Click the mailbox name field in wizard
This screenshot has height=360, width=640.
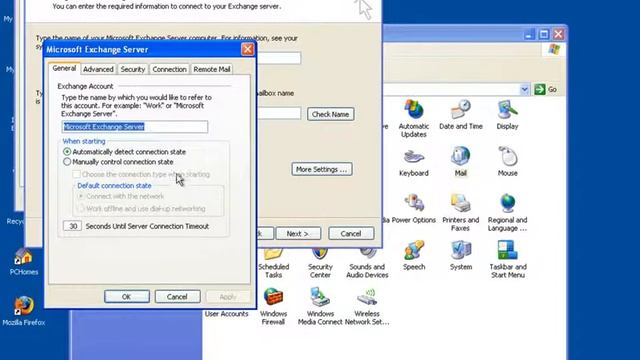pos(279,113)
